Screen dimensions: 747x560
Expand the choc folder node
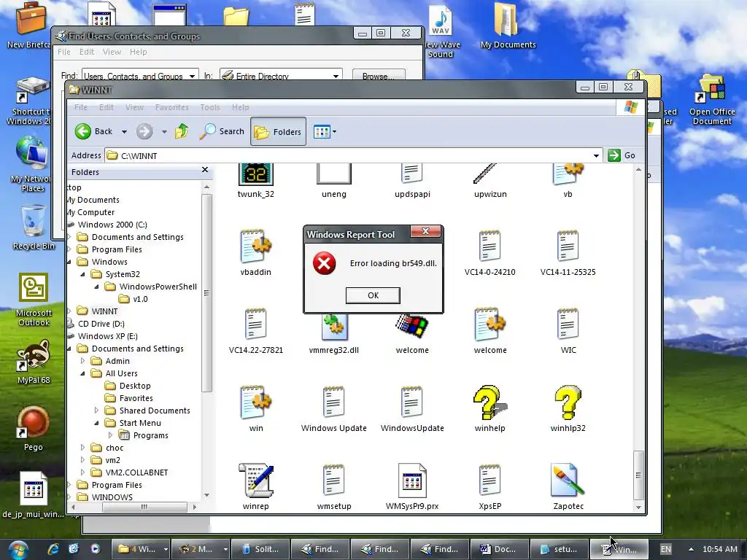click(83, 448)
